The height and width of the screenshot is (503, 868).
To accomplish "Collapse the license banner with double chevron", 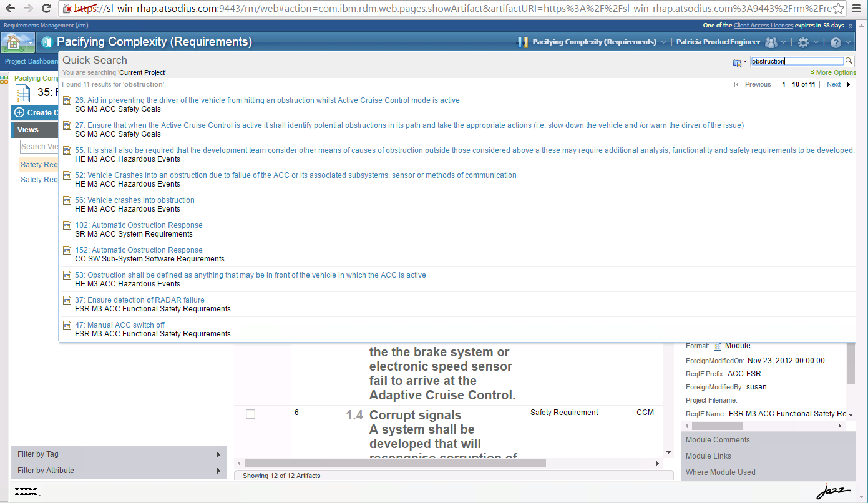I will click(852, 26).
